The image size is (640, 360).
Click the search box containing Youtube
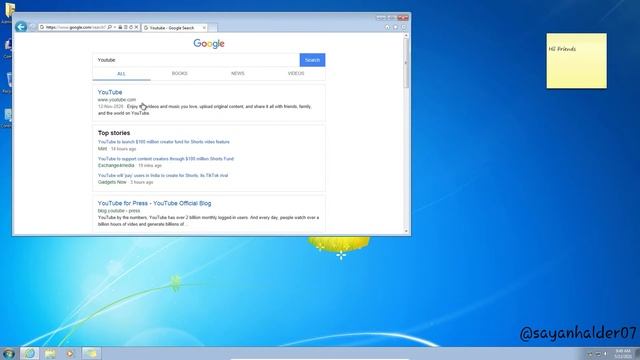tap(196, 60)
